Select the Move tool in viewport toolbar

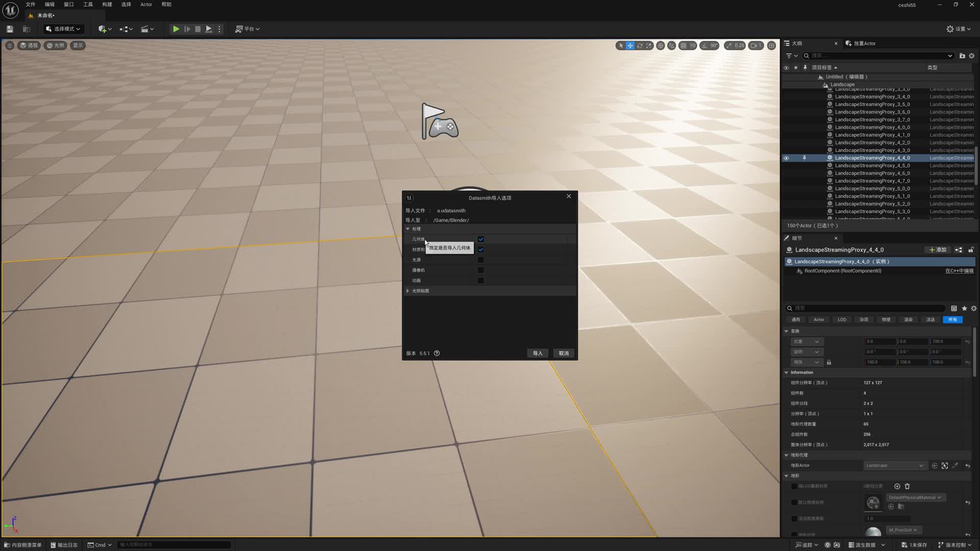coord(630,45)
